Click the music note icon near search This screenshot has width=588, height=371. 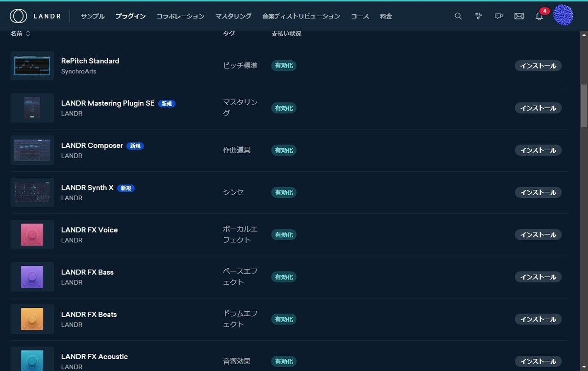478,16
